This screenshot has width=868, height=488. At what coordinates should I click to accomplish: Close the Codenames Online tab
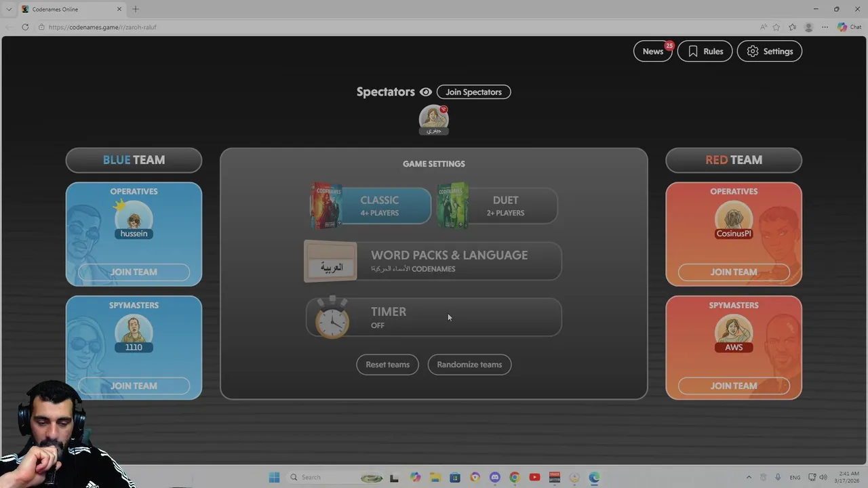coord(119,9)
